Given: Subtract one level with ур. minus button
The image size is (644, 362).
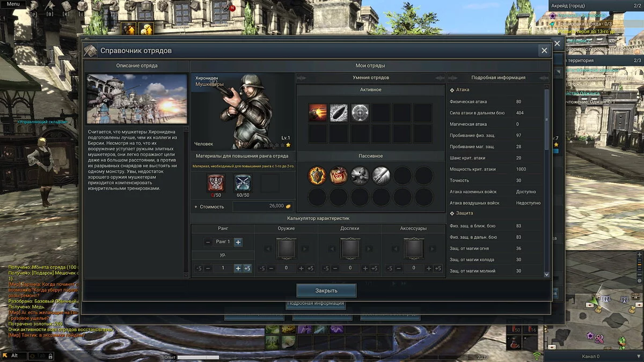Looking at the screenshot, I should tap(208, 268).
